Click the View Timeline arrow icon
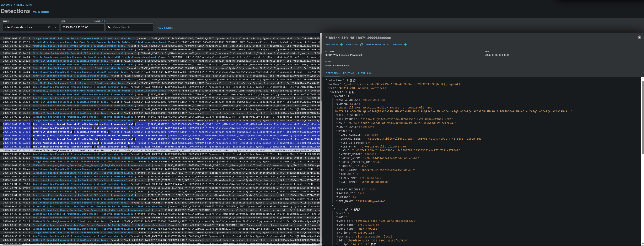 341,45
